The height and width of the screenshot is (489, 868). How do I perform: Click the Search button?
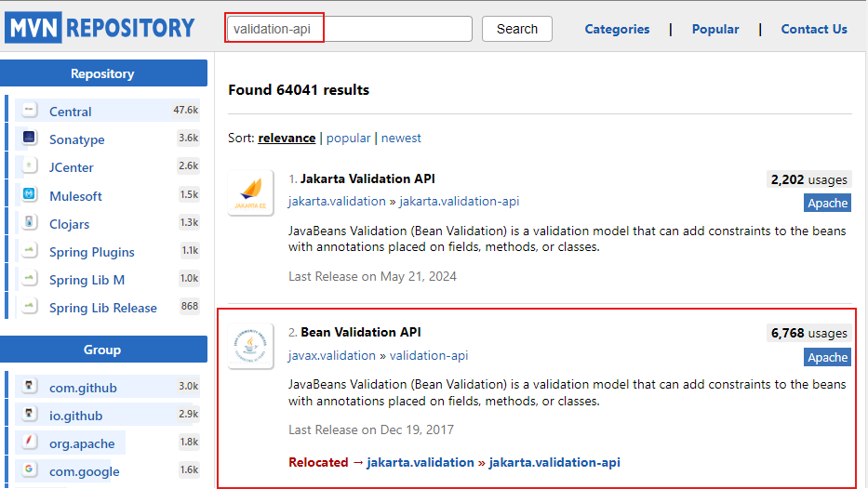[517, 29]
